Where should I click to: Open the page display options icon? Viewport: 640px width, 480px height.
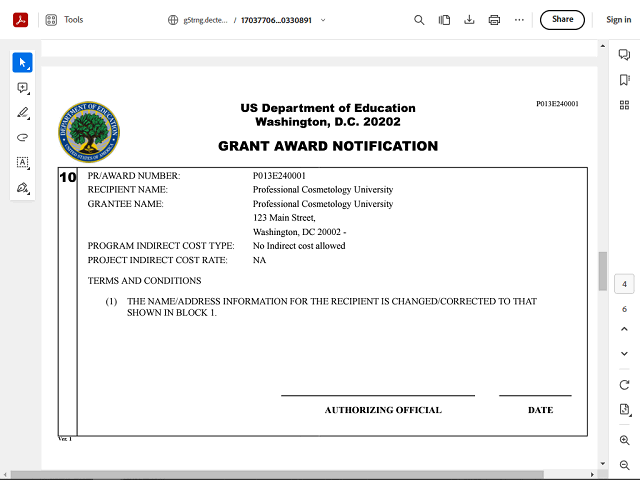pos(624,409)
